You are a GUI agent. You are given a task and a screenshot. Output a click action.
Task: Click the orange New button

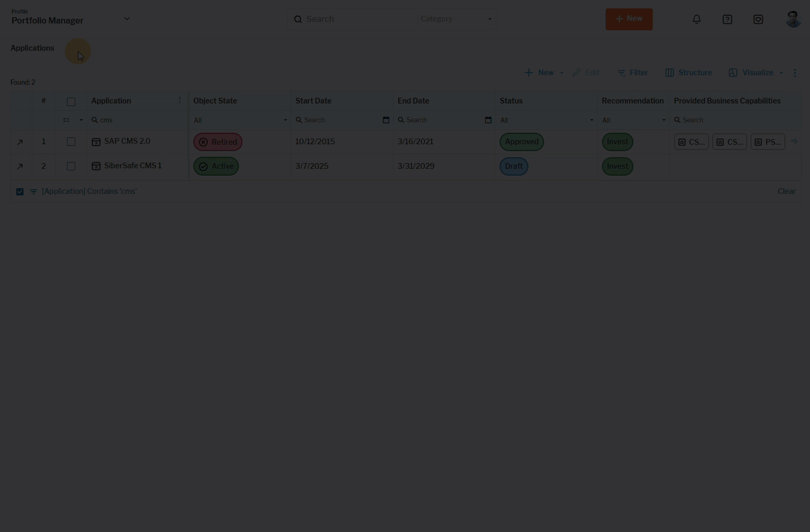tap(629, 19)
